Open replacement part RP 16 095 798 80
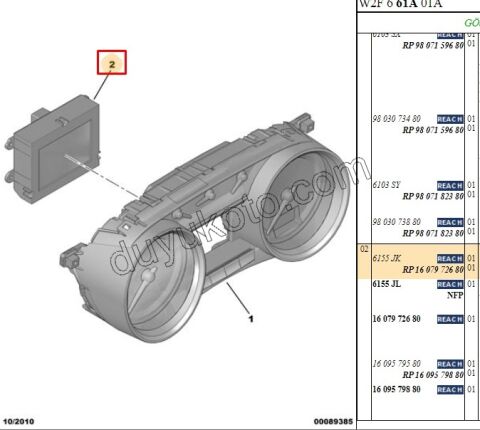This screenshot has width=480, height=430. pyautogui.click(x=433, y=375)
